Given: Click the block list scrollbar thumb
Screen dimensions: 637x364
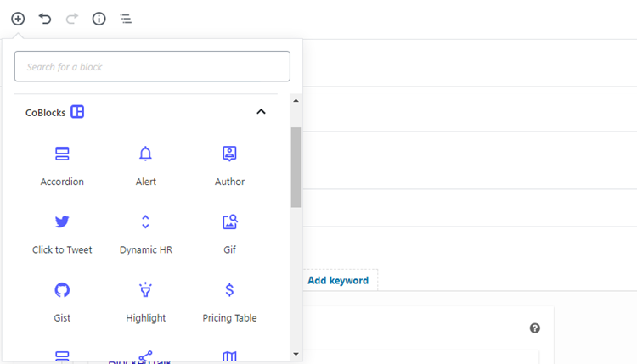Looking at the screenshot, I should coord(296,167).
